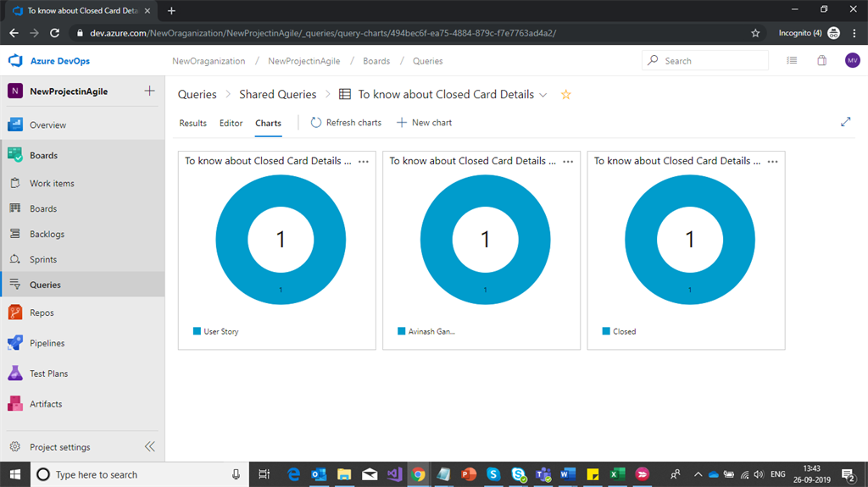Reload the browser page
868x487 pixels.
(x=54, y=33)
